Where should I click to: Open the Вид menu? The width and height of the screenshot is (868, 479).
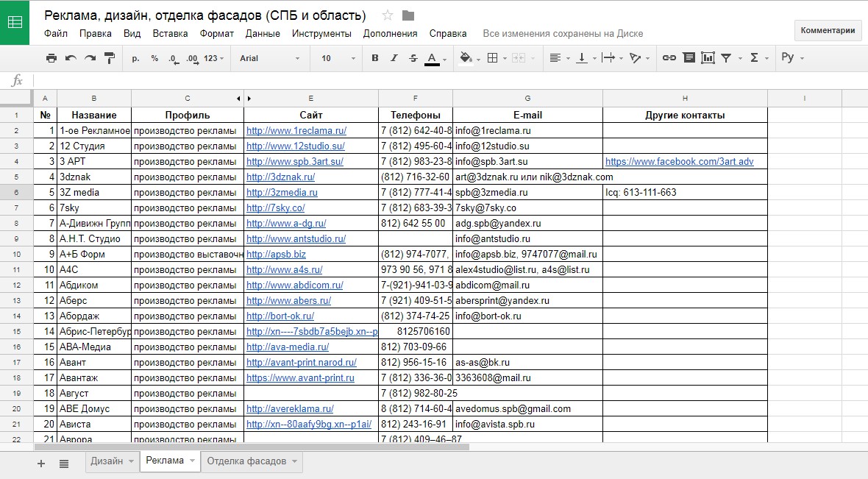(132, 33)
